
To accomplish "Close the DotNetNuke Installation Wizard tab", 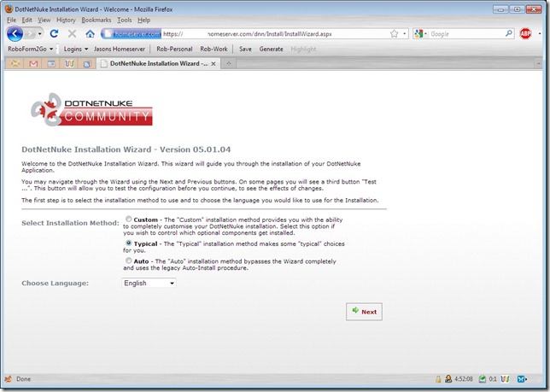I will [214, 64].
